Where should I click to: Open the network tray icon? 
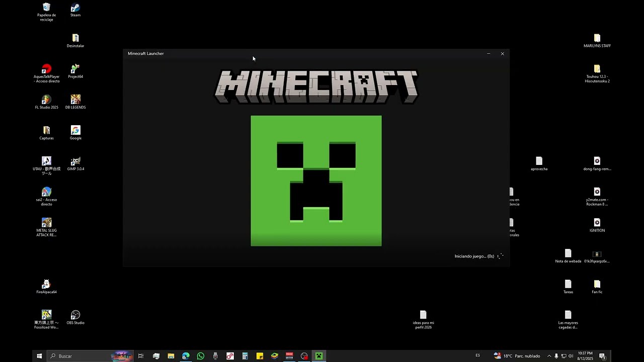tap(563, 356)
